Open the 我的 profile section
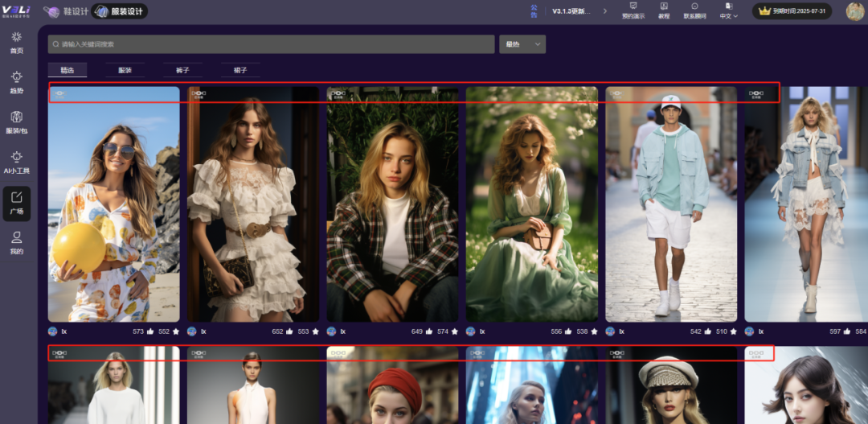This screenshot has height=424, width=868. (17, 244)
